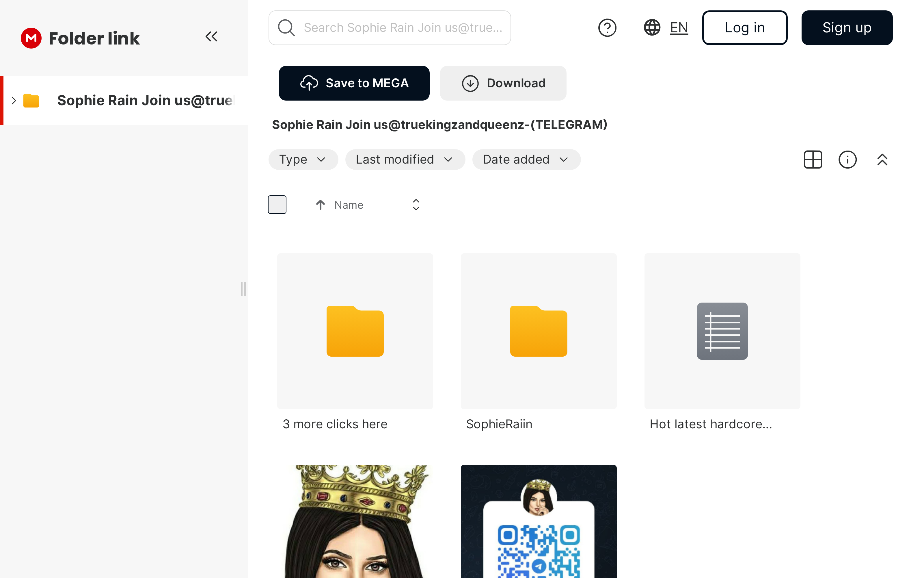
Task: Sort by the Name column header
Action: point(349,205)
